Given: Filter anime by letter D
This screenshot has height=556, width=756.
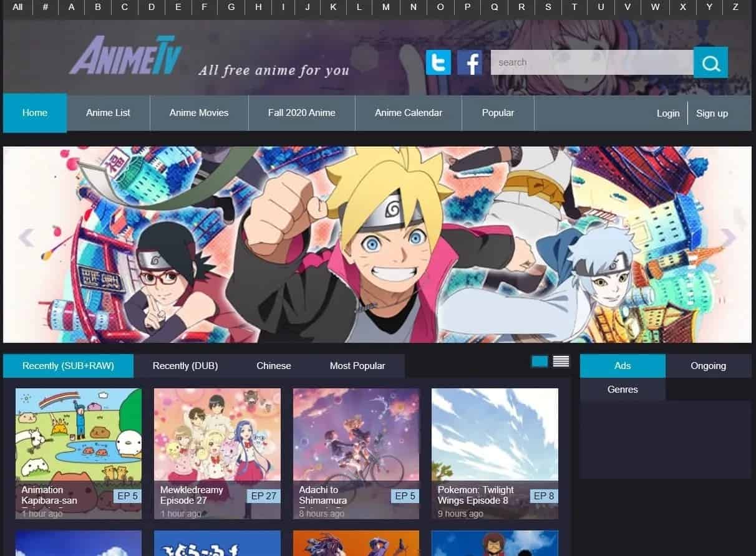Looking at the screenshot, I should pyautogui.click(x=152, y=7).
